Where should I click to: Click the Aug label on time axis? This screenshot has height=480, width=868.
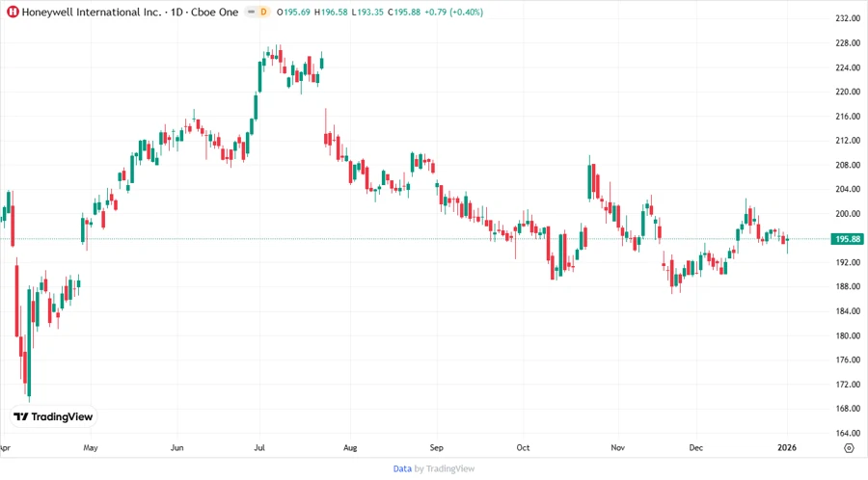point(350,448)
